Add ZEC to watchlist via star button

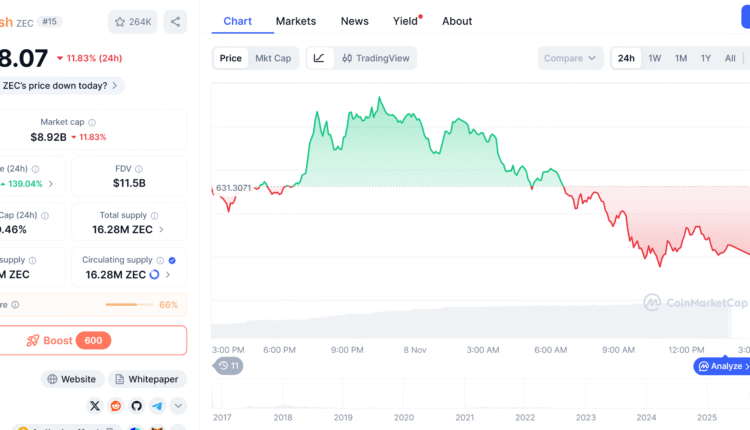click(133, 21)
